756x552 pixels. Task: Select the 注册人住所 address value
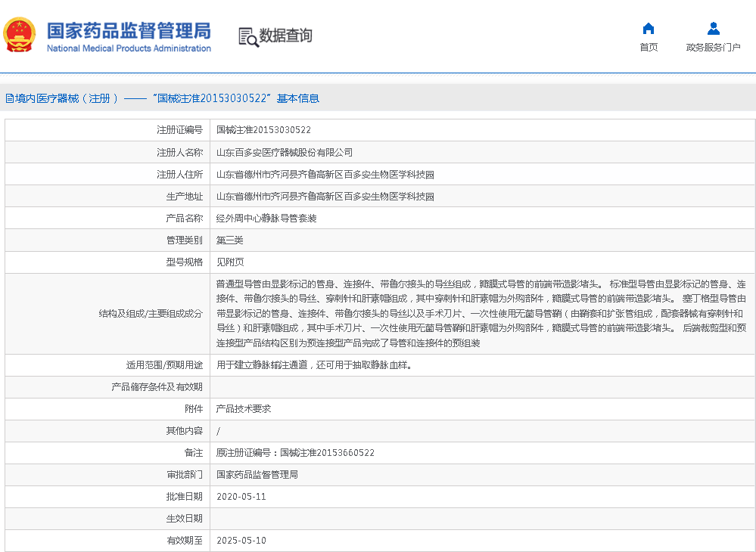tap(325, 175)
